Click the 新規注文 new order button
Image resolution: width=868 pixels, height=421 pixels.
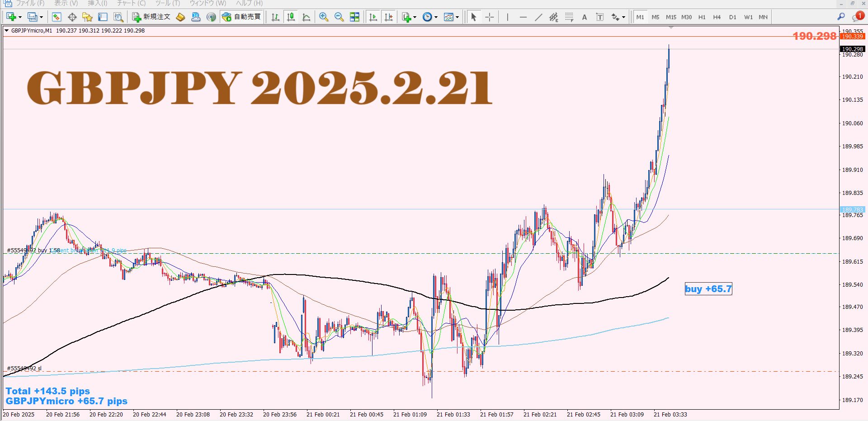coord(151,17)
